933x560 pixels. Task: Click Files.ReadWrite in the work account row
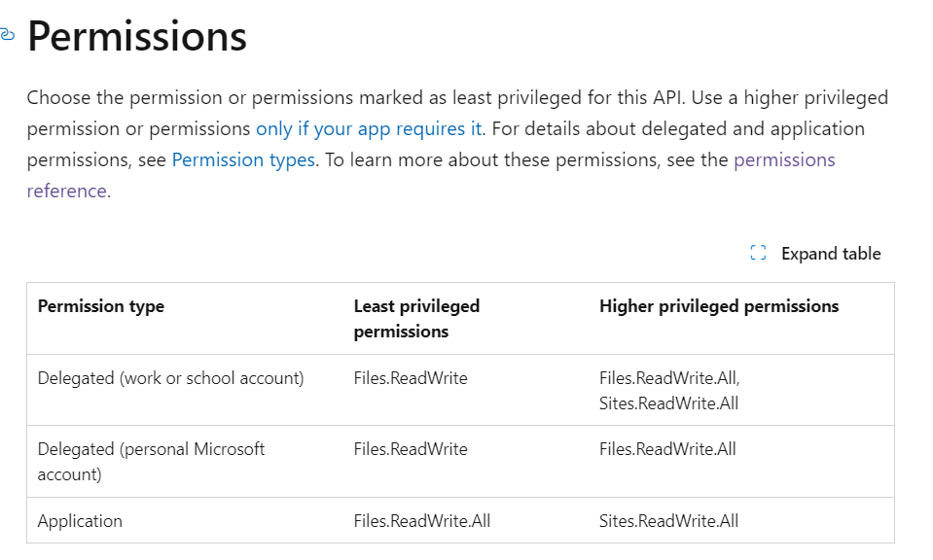(411, 378)
